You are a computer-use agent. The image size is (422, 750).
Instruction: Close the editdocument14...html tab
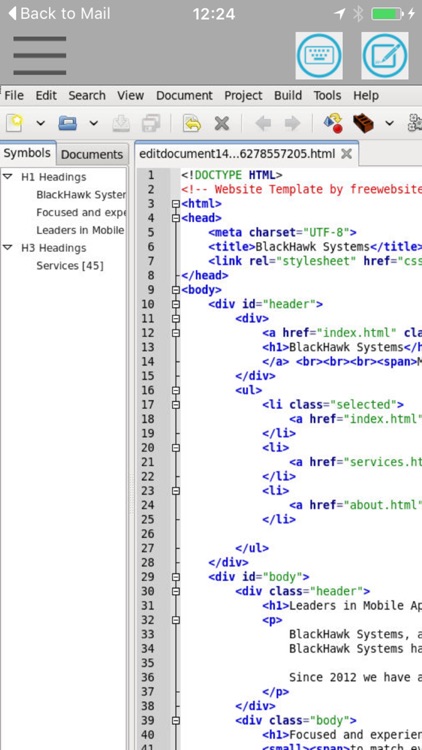[346, 154]
